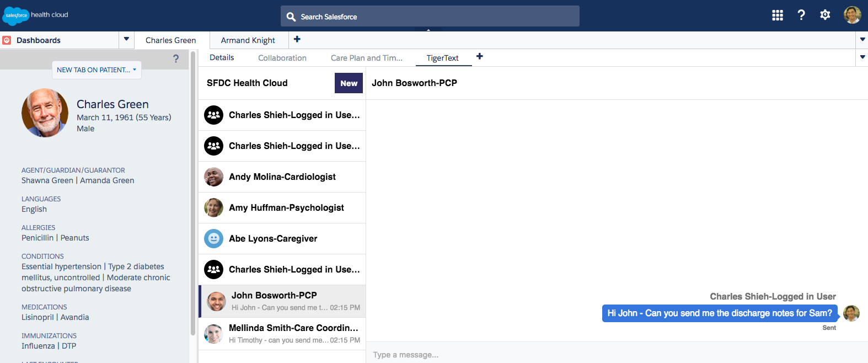Click the Lisinopril | Avandia medications text
The width and height of the screenshot is (868, 363).
(x=55, y=317)
